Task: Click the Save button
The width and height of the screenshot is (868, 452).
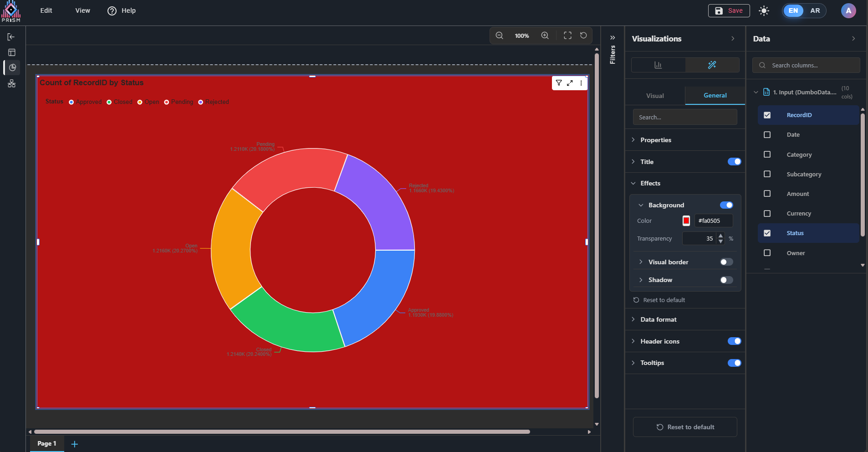Action: click(x=729, y=10)
